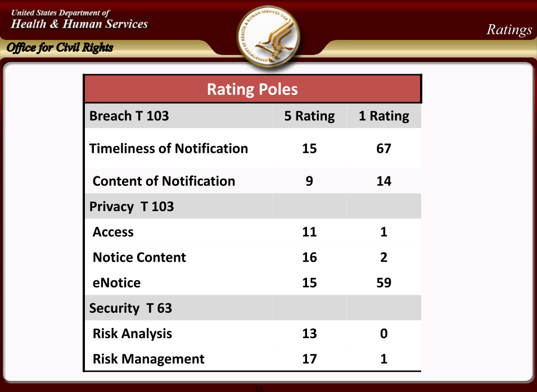This screenshot has width=537, height=392.
Task: Click the 'Rating Poles' table header
Action: tap(252, 89)
